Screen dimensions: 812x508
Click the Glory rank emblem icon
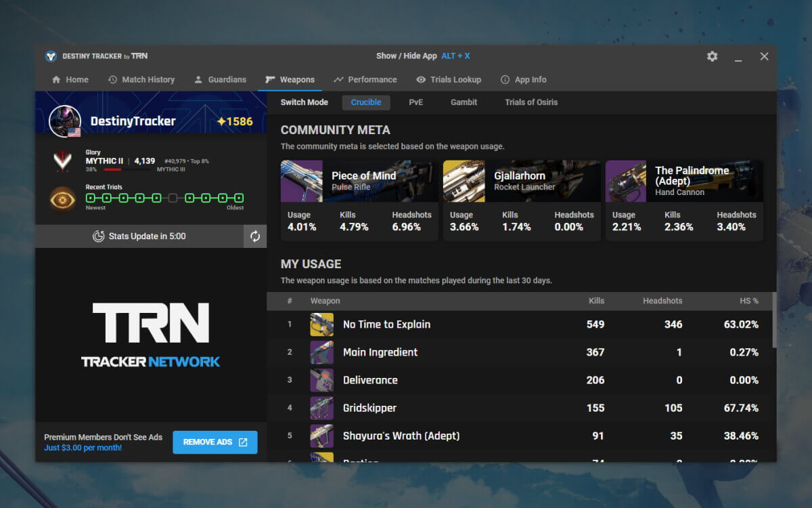(62, 161)
